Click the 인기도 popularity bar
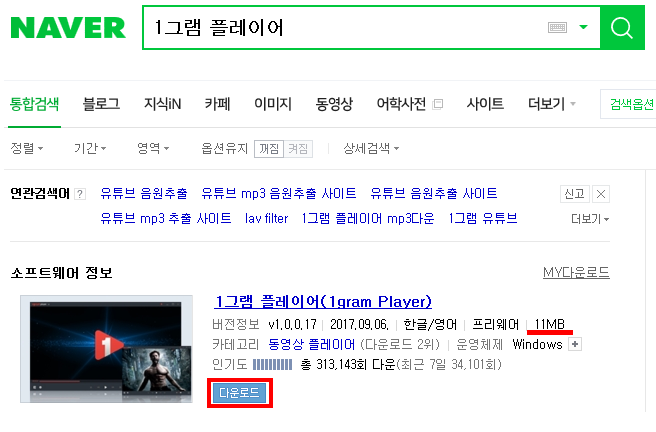Screen dimensions: 656x432 coord(272,365)
